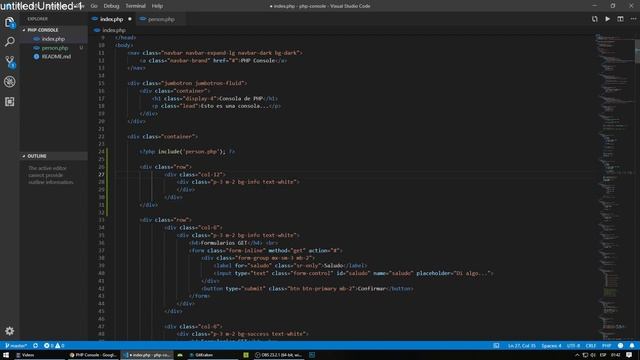Open the Explorer view in the activity bar

[x=10, y=22]
